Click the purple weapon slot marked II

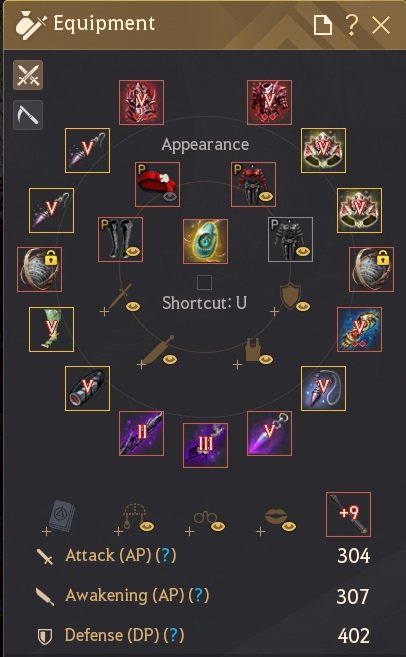[142, 433]
